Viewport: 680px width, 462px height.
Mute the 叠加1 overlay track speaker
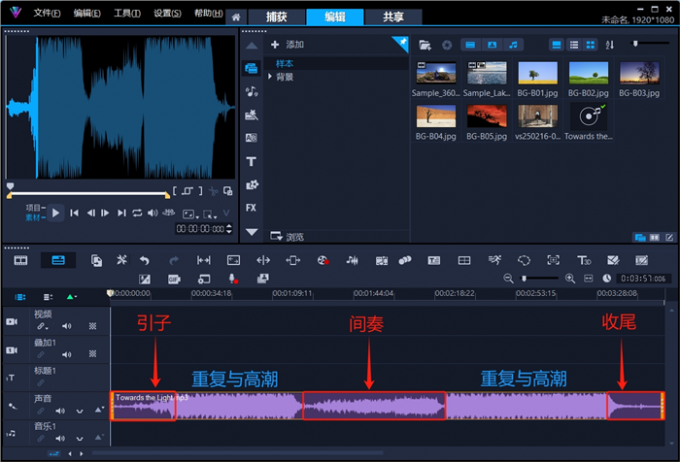point(66,354)
